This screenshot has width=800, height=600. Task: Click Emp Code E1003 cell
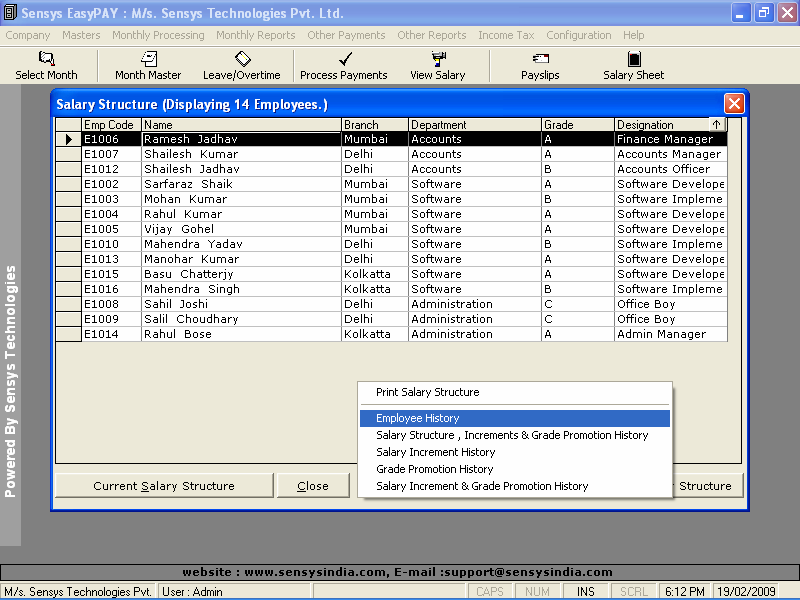point(111,199)
